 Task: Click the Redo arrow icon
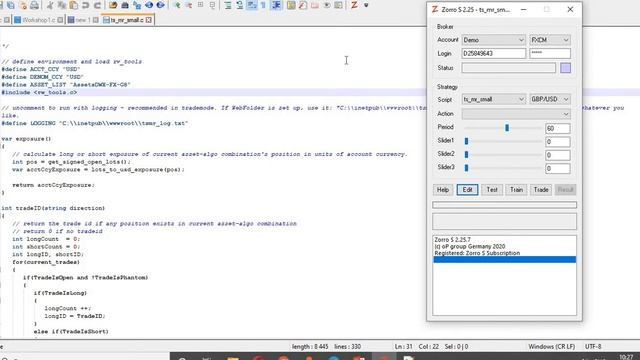(x=98, y=5)
